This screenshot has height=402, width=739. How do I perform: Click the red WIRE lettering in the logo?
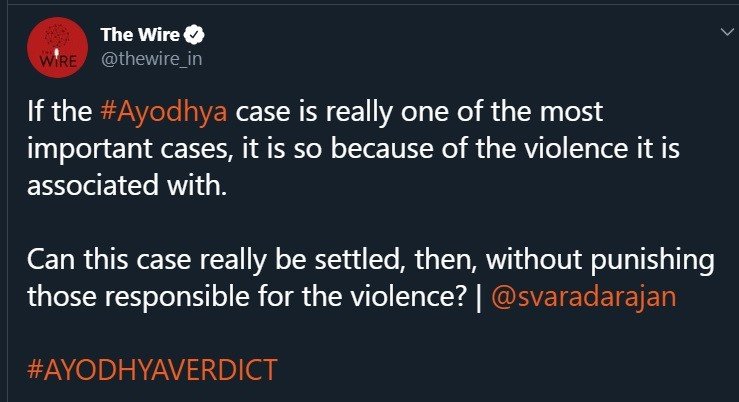(x=51, y=60)
